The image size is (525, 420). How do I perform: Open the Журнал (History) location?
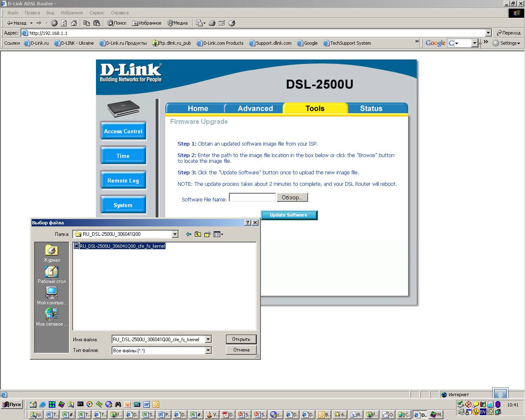(52, 253)
